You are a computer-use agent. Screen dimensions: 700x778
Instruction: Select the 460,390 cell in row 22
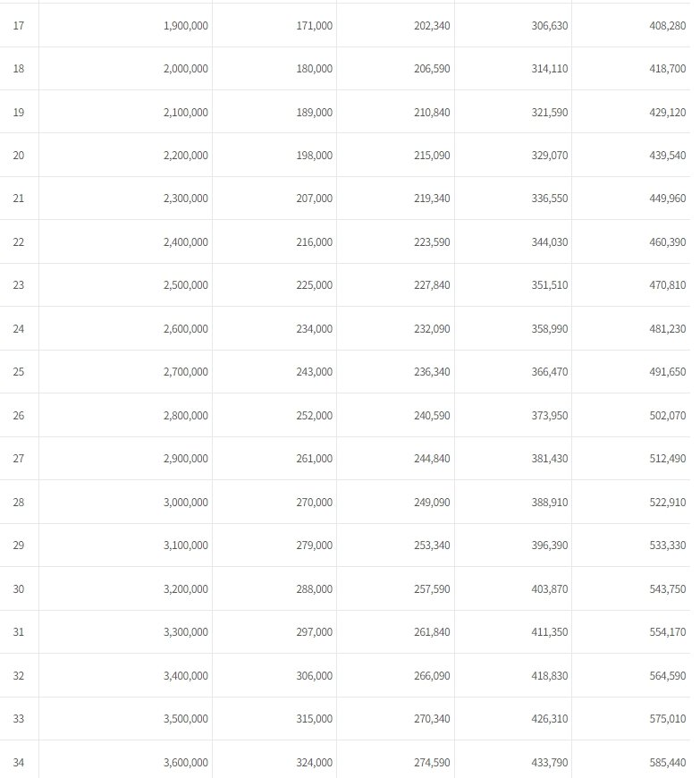tap(667, 242)
